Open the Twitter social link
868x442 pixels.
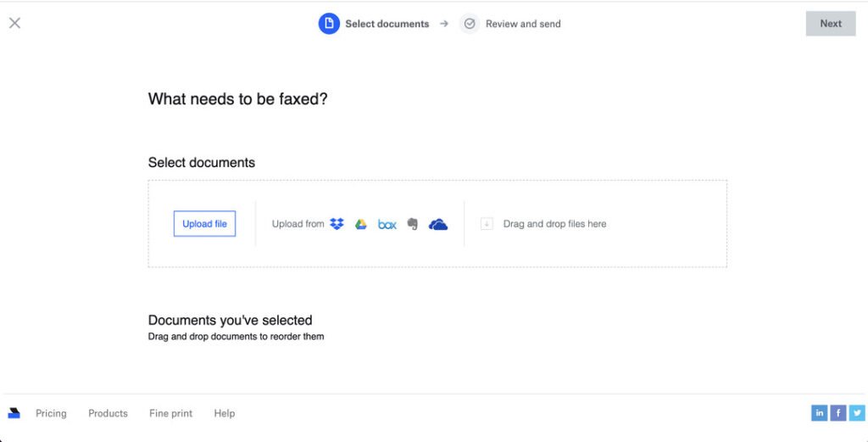coord(856,413)
